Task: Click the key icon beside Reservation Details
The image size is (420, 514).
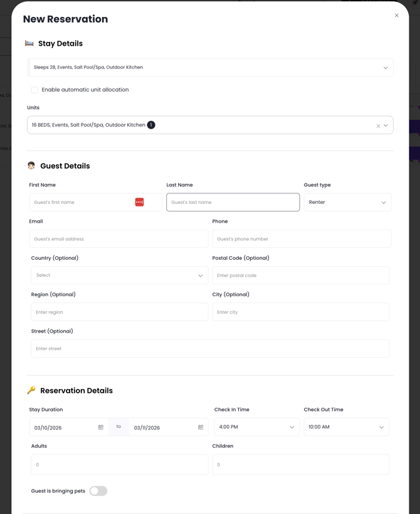Action: coord(31,390)
